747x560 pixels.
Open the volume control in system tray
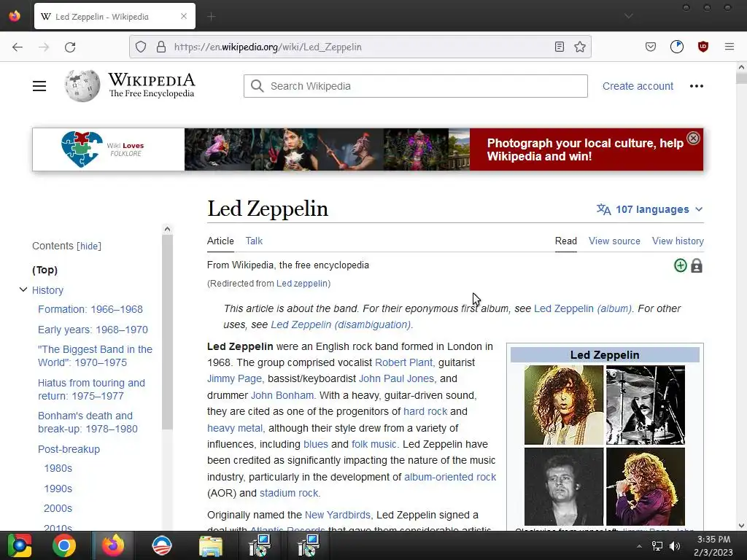pyautogui.click(x=675, y=546)
